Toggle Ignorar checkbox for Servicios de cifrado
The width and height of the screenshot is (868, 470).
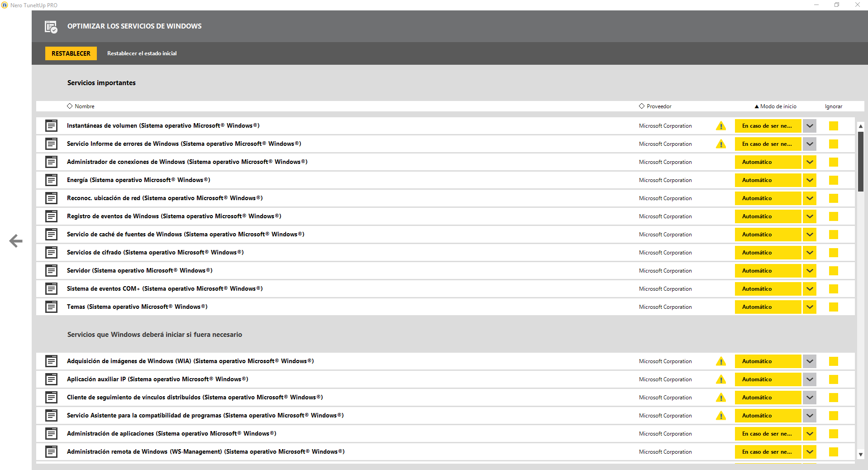(834, 253)
